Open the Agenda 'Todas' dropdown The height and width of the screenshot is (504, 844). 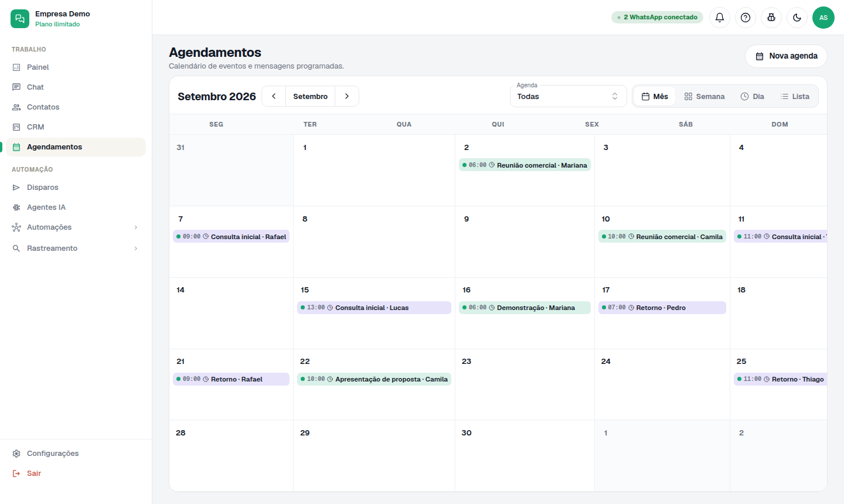569,96
